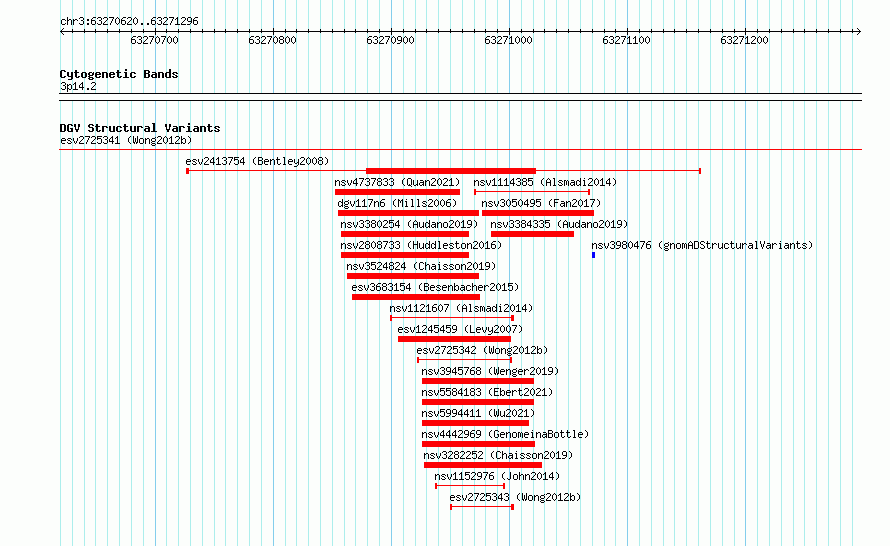
Task: Click the thick red esv2413754 Bentley2008 bar
Action: tap(451, 171)
